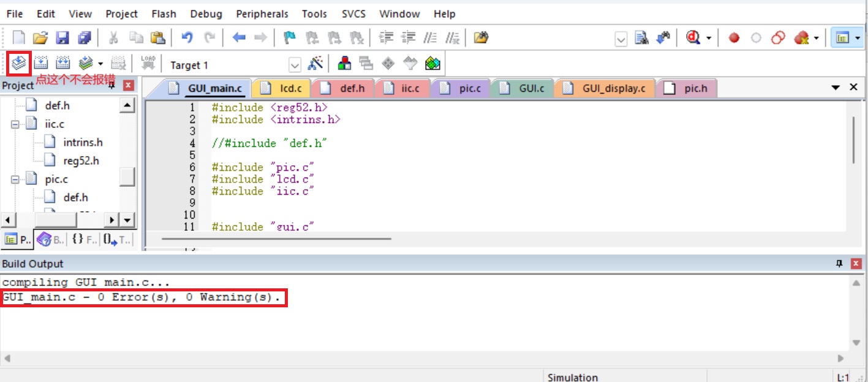Open the editor tab list dropdown arrow

click(x=836, y=88)
